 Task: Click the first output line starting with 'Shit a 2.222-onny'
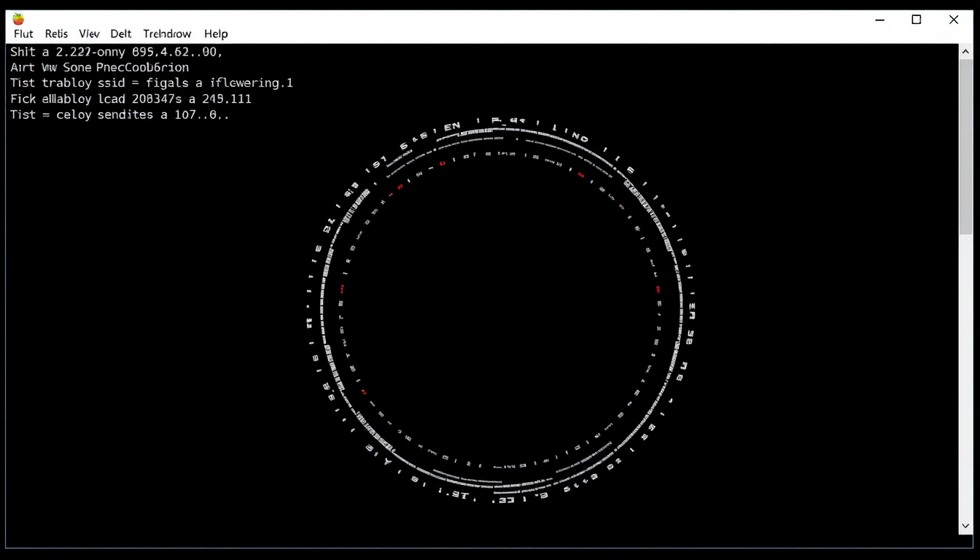click(x=117, y=52)
